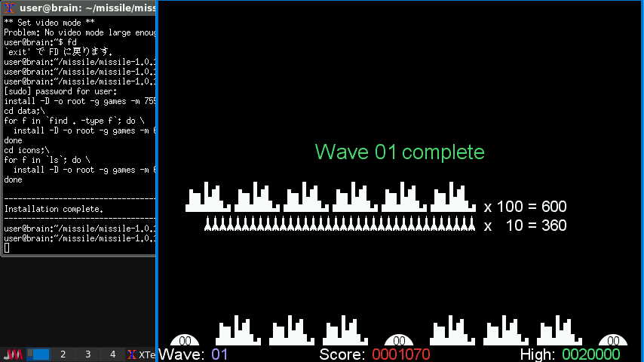This screenshot has height=362, width=644.
Task: Click the row of remaining missile icons
Action: [x=339, y=224]
